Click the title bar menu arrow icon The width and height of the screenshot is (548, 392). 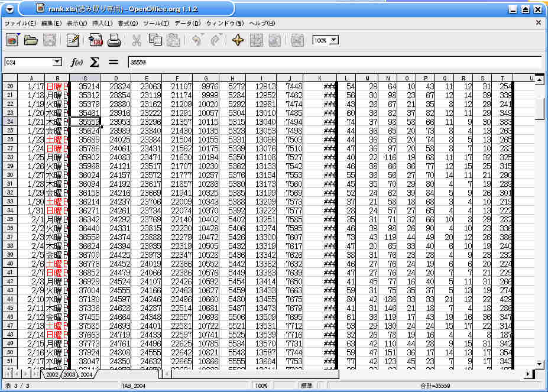[x=10, y=9]
